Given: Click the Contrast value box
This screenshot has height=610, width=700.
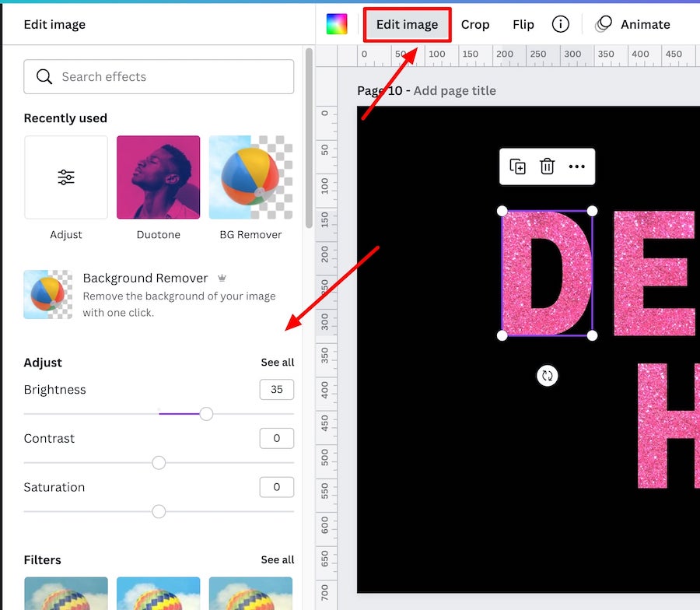Looking at the screenshot, I should [277, 438].
